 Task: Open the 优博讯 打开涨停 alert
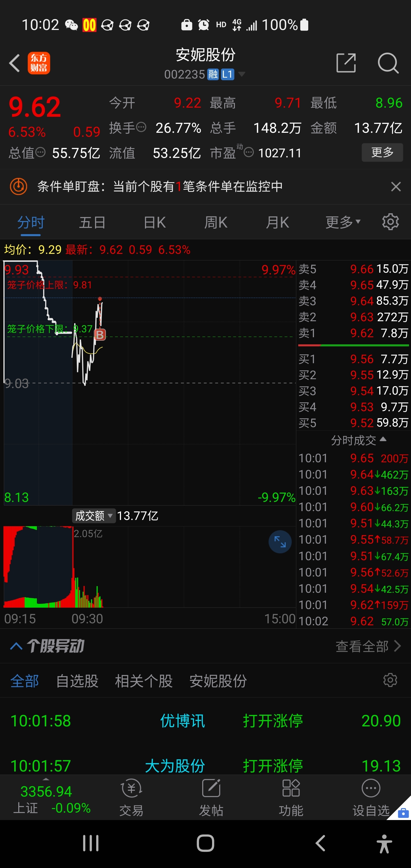(x=205, y=721)
